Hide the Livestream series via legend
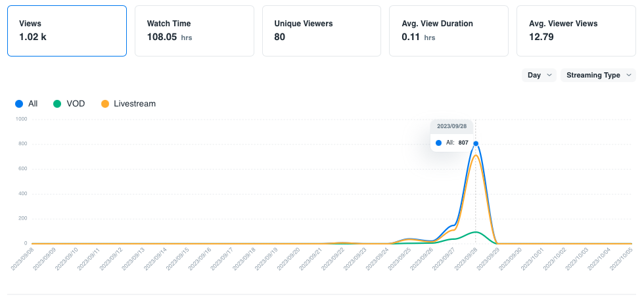The height and width of the screenshot is (299, 644). (128, 104)
